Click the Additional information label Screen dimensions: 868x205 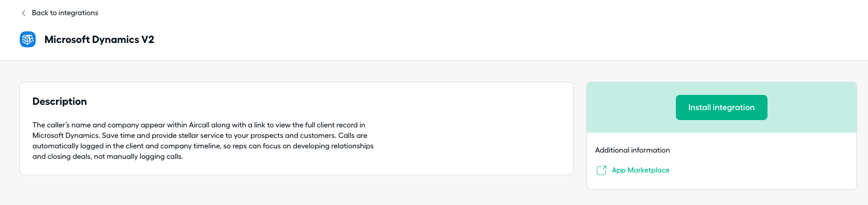tap(632, 150)
